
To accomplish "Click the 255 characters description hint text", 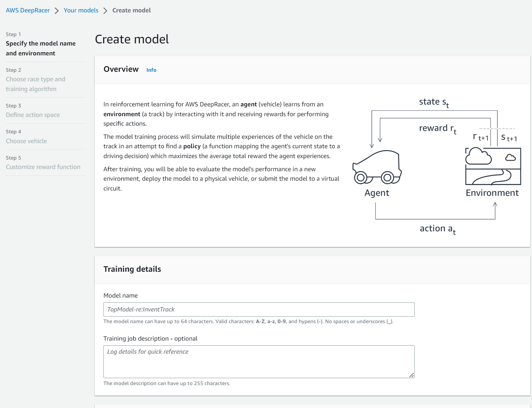I will point(167,383).
